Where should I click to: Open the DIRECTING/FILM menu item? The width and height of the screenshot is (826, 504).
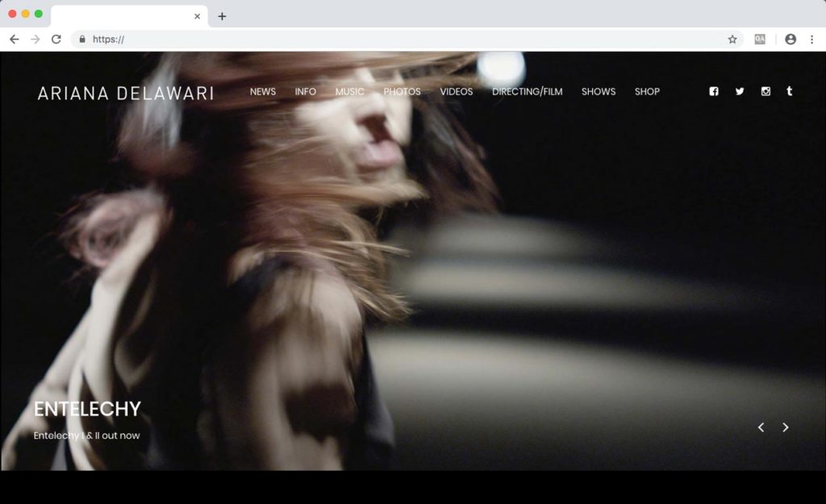click(528, 92)
